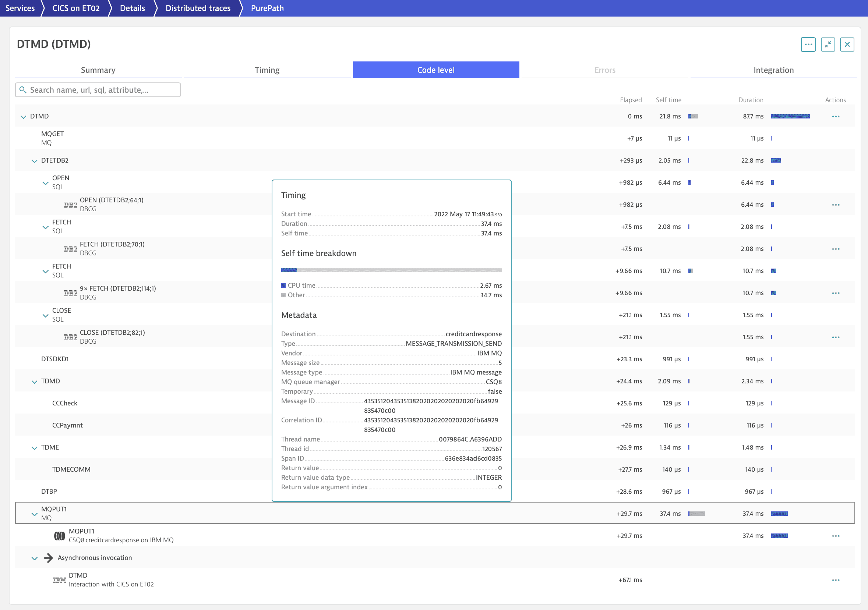
Task: Click the Asynchronous invocation arrow icon
Action: (48, 558)
